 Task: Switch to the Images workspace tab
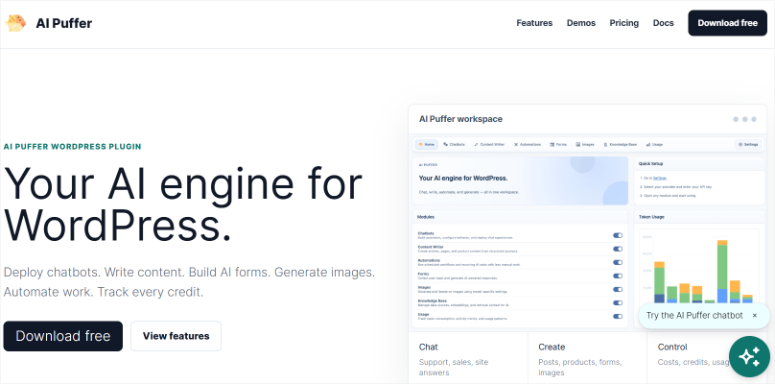pyautogui.click(x=585, y=144)
